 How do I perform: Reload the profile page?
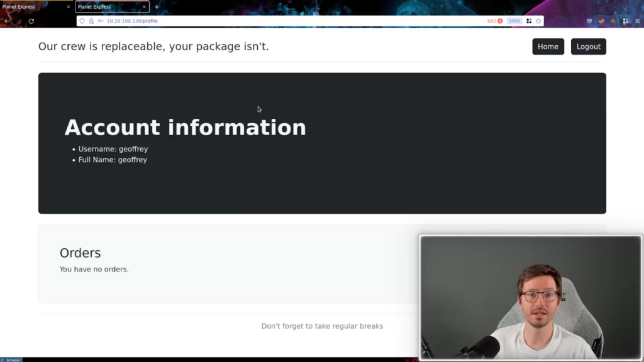coord(31,21)
